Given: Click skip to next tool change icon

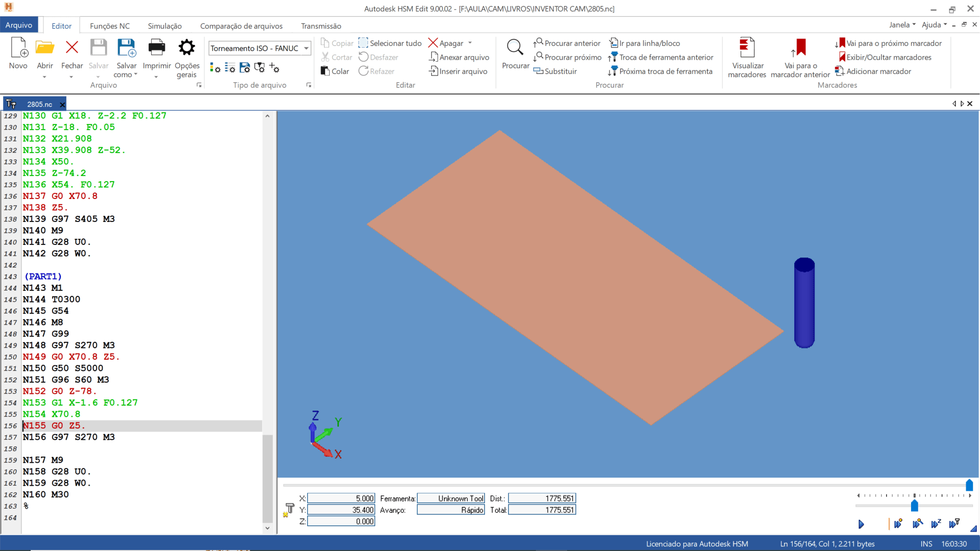Looking at the screenshot, I should tap(954, 524).
